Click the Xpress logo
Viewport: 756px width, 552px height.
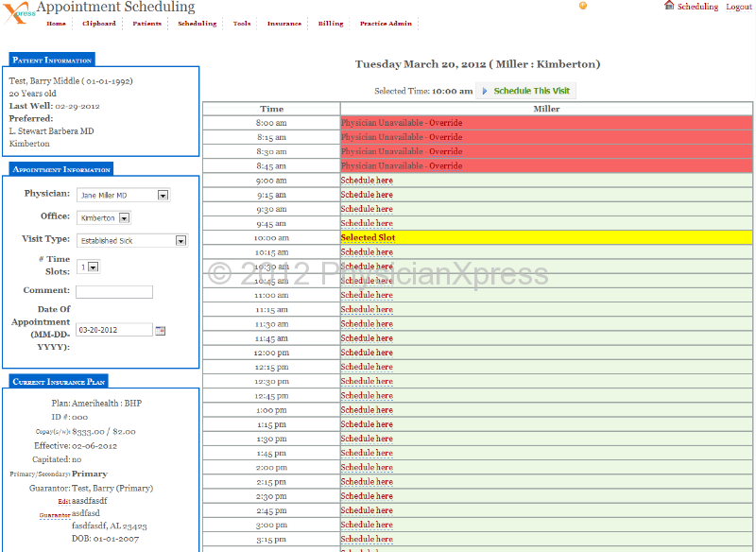click(18, 11)
